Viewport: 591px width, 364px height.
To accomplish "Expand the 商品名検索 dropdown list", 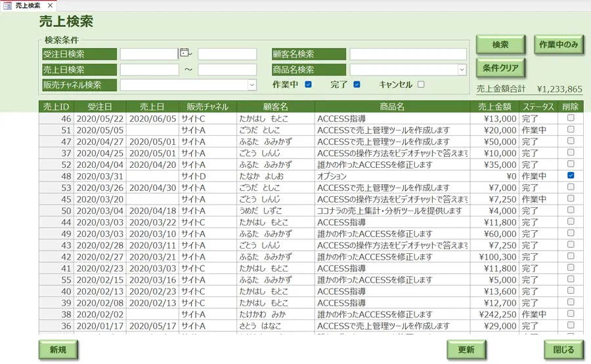I will pyautogui.click(x=462, y=70).
